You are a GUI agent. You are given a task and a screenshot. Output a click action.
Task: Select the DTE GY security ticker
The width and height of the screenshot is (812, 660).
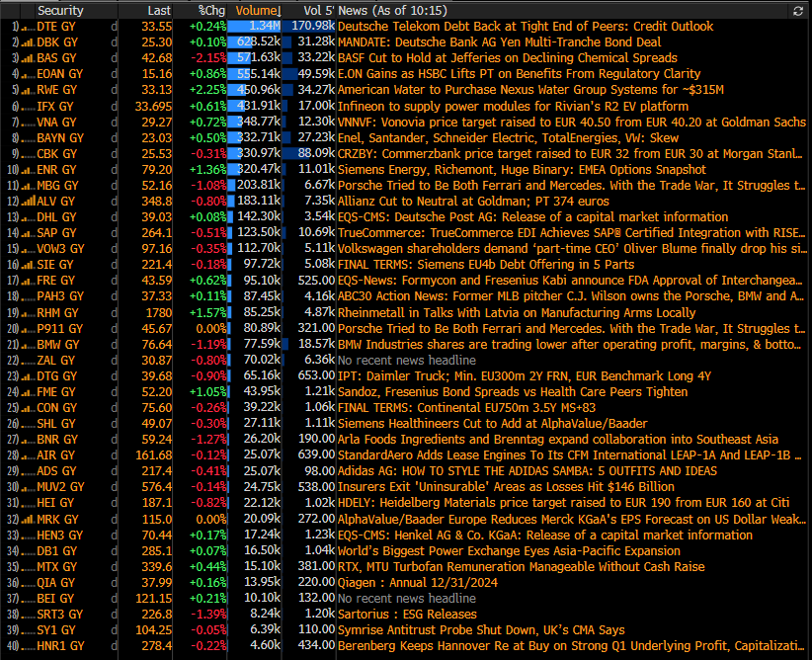pos(56,27)
